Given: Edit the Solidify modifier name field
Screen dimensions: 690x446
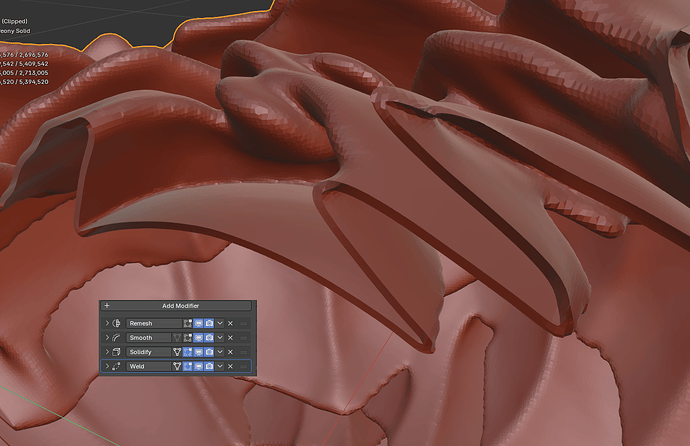Looking at the screenshot, I should pos(149,352).
